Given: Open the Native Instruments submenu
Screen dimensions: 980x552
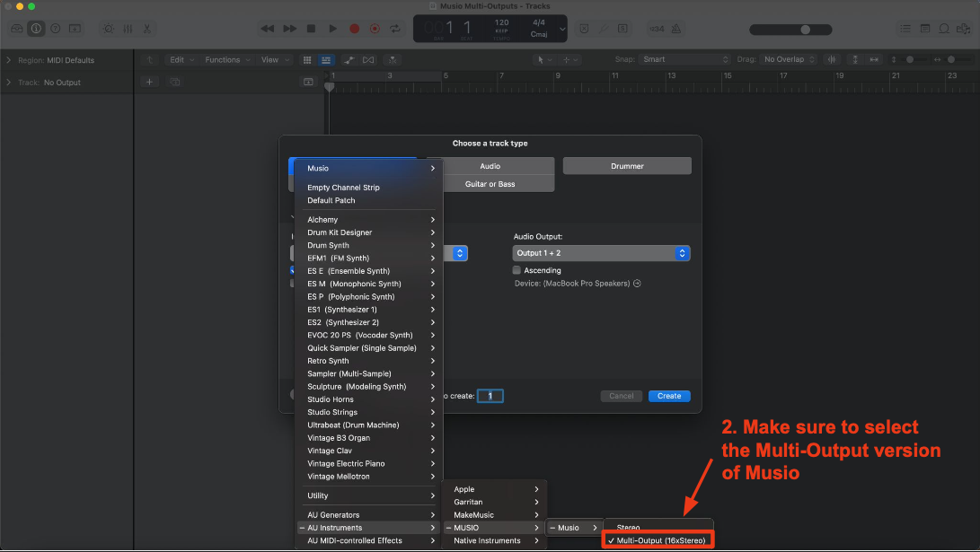Looking at the screenshot, I should [494, 540].
